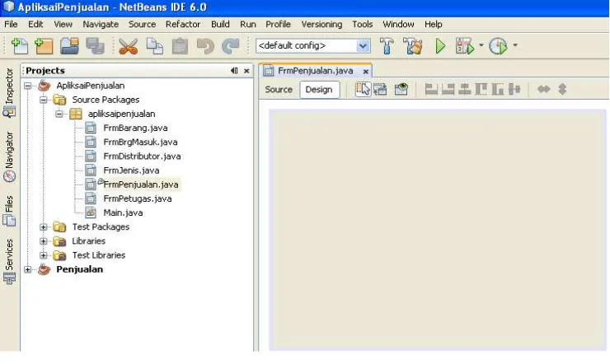This screenshot has width=610, height=364.
Task: Click the align top in row icon
Action: coord(481,89)
